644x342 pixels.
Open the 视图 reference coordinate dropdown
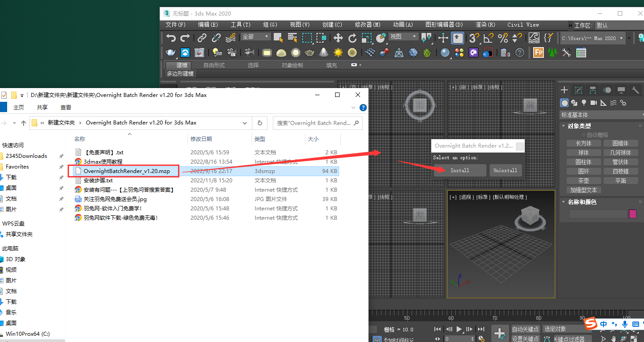(x=404, y=36)
